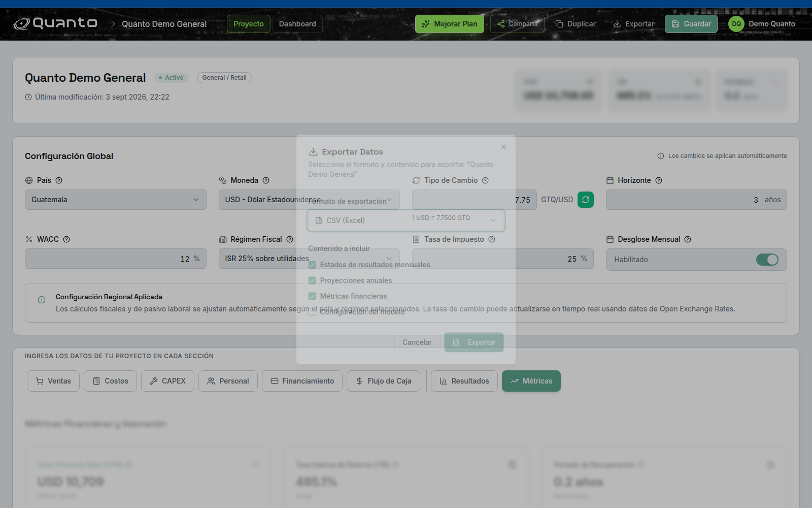Switch to the Ventas section tab
The image size is (812, 508).
click(x=53, y=381)
